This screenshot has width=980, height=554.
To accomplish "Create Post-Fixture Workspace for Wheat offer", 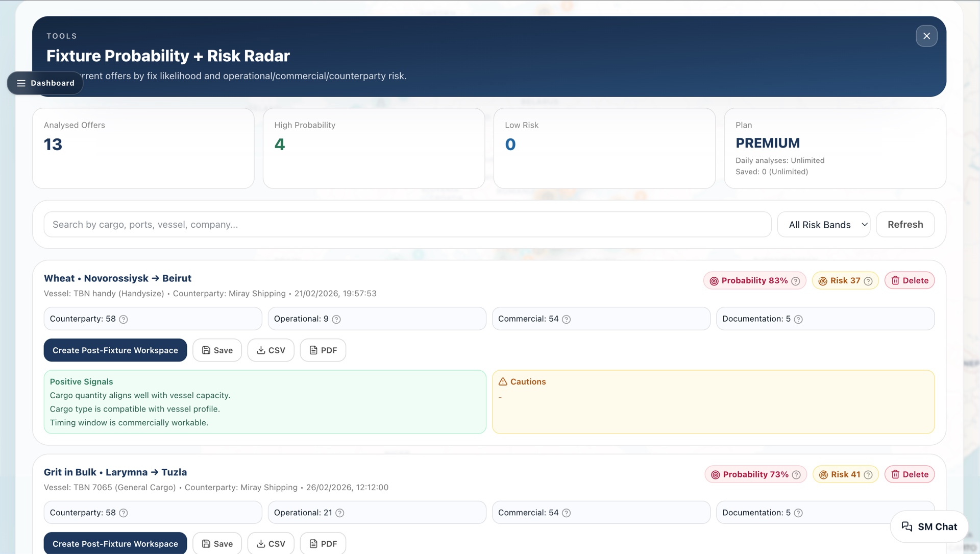I will click(115, 350).
